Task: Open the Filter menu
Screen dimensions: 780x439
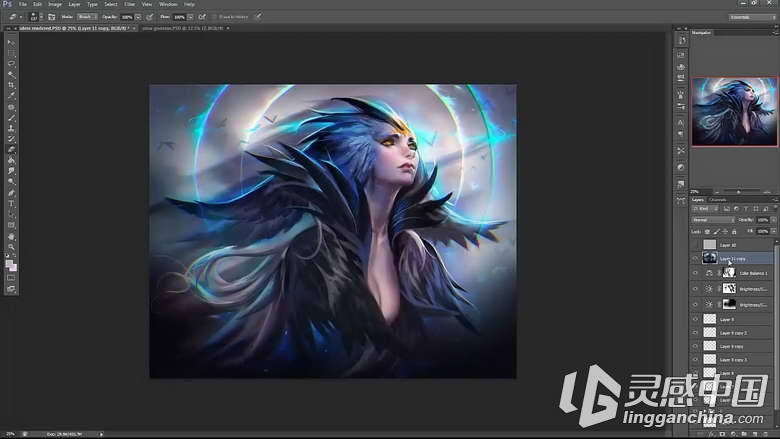Action: (x=129, y=4)
